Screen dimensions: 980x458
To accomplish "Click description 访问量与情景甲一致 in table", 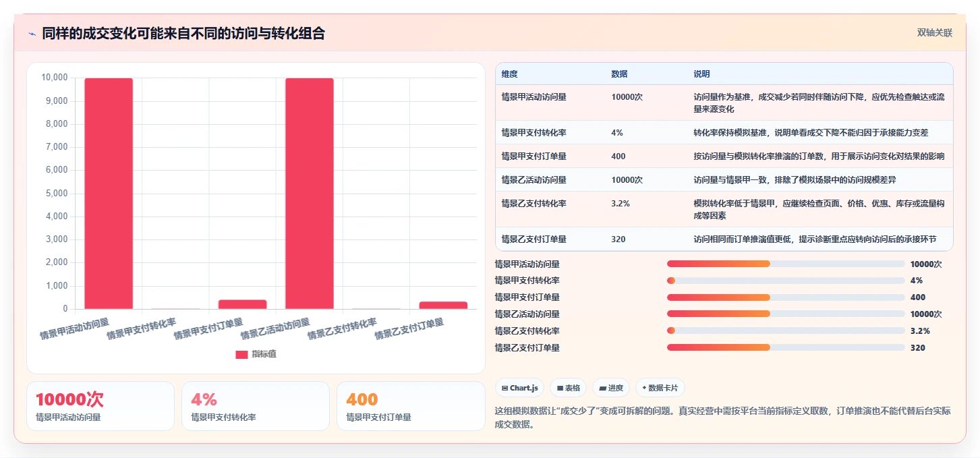I will pos(795,180).
